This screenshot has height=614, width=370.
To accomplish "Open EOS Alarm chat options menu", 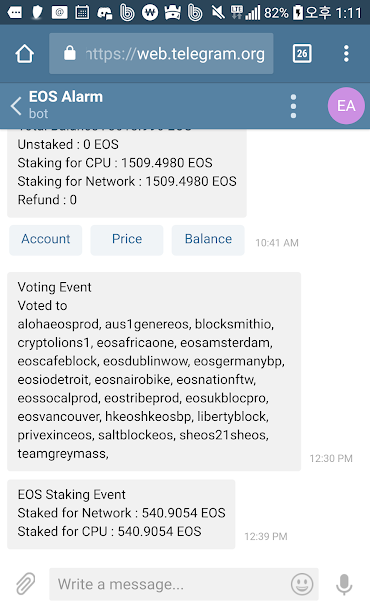I will tap(293, 106).
